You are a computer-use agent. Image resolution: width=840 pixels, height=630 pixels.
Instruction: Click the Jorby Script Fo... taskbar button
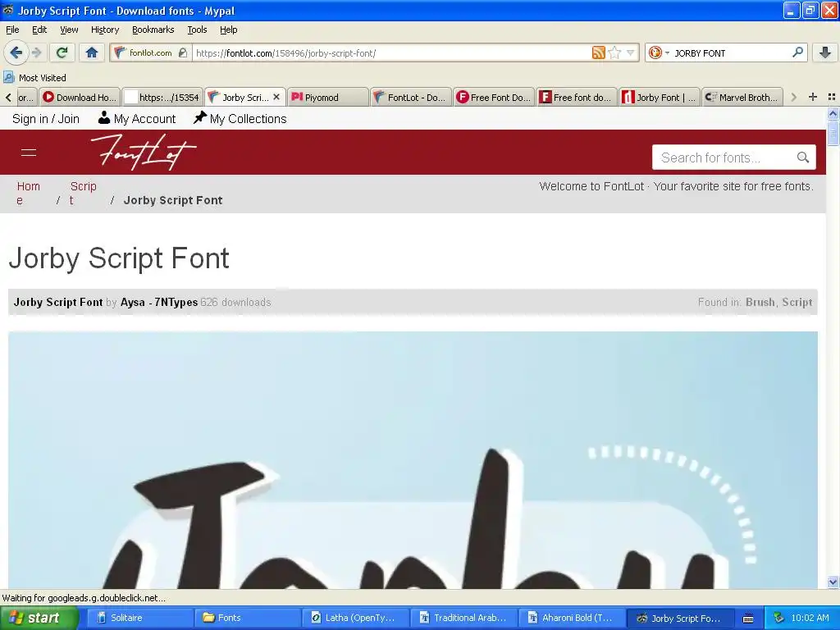680,618
